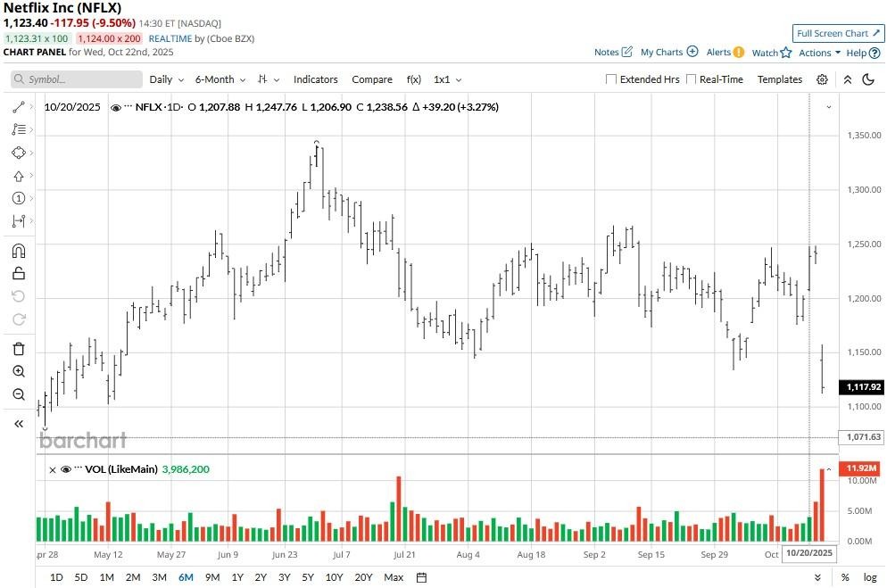Click the undo arrow in sidebar

(18, 296)
